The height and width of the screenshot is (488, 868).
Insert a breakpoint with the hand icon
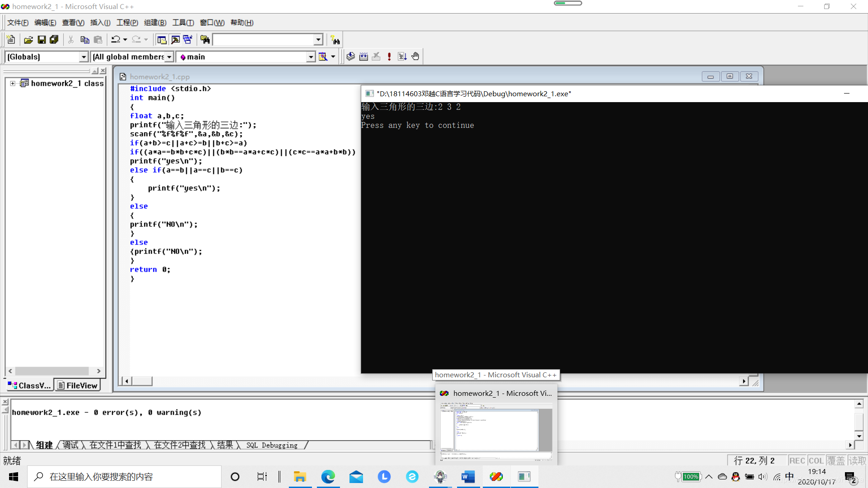click(415, 56)
